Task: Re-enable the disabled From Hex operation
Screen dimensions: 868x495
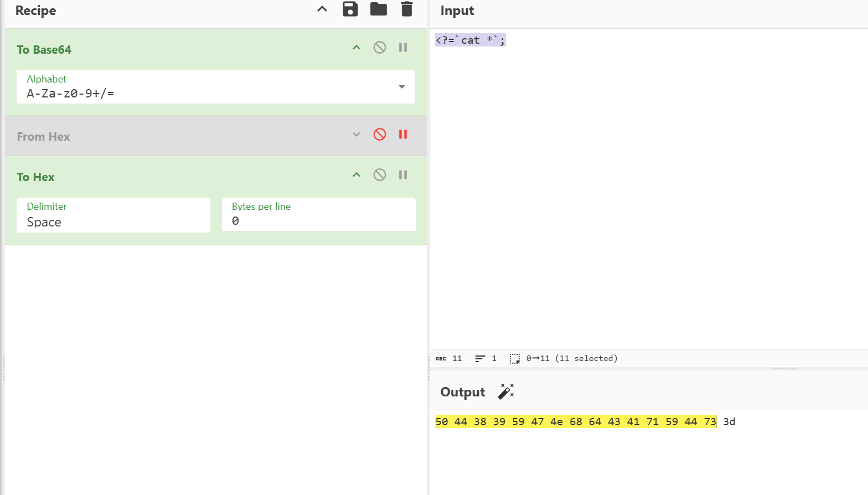Action: click(x=380, y=135)
